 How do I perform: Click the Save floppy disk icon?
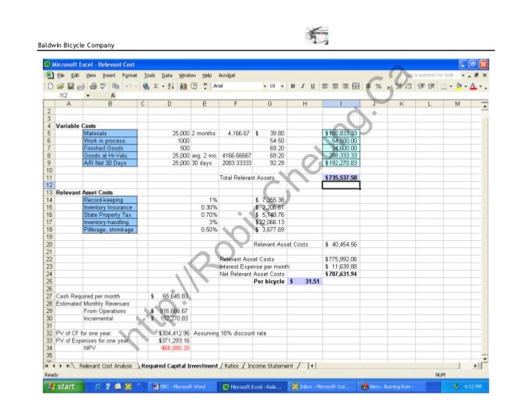click(x=71, y=86)
